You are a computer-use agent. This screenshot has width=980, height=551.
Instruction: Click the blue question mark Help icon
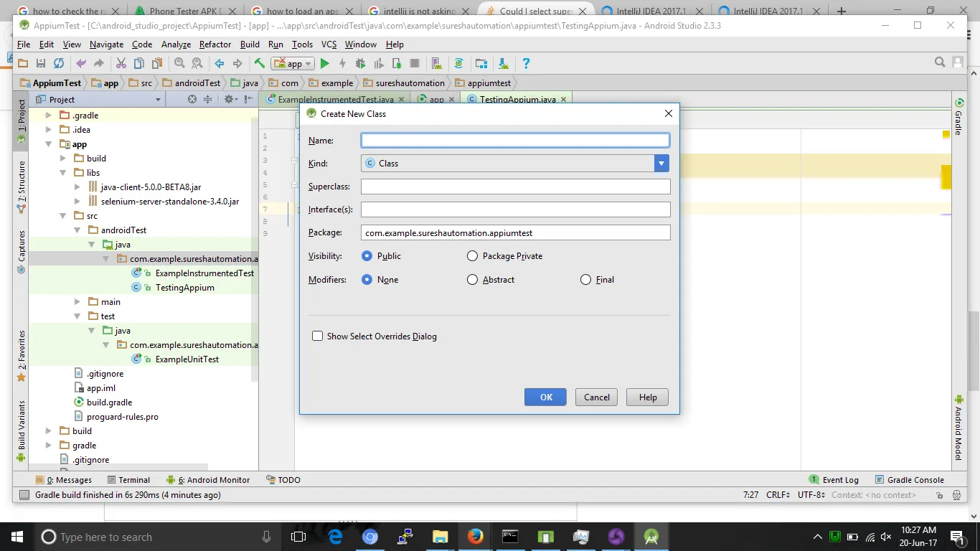[526, 64]
